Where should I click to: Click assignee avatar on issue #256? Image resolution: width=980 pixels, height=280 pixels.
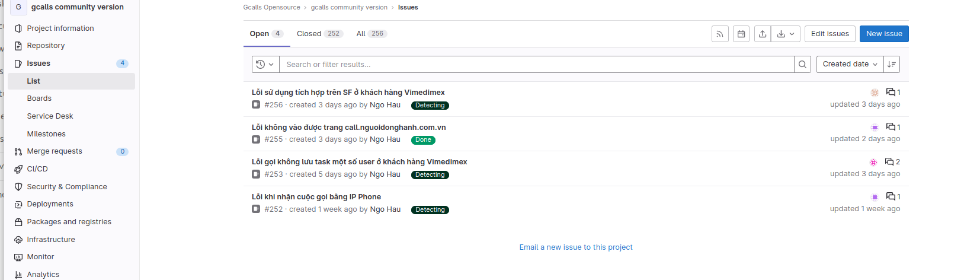point(875,93)
